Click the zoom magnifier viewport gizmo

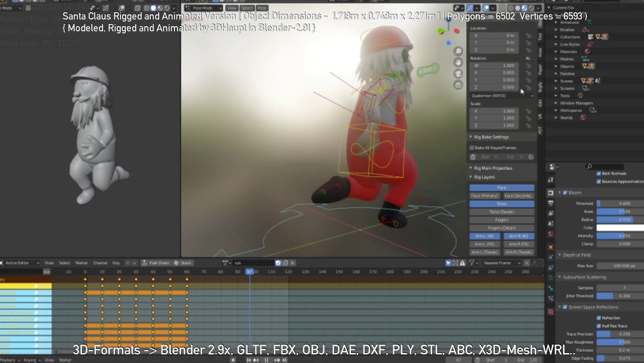[x=458, y=51]
